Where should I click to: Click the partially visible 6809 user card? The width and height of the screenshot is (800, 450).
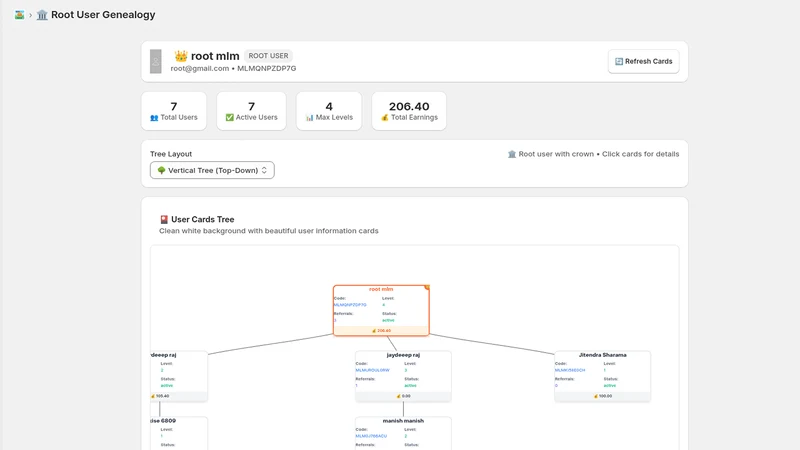pyautogui.click(x=179, y=433)
